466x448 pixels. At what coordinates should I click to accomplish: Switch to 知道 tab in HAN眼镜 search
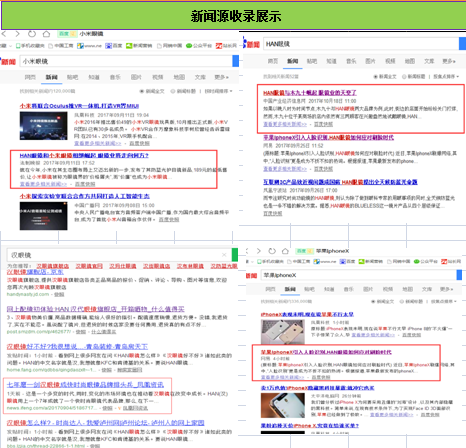[331, 61]
